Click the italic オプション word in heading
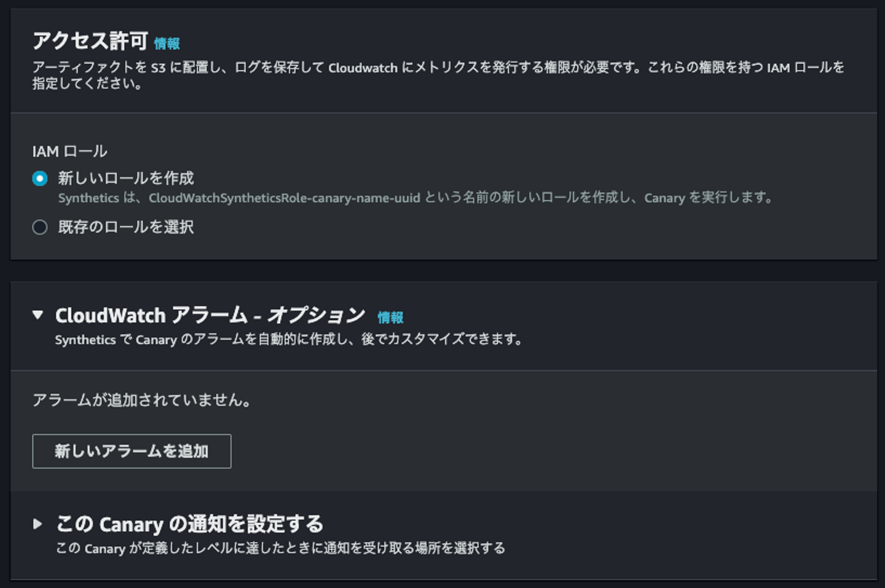The image size is (885, 588). pyautogui.click(x=317, y=316)
